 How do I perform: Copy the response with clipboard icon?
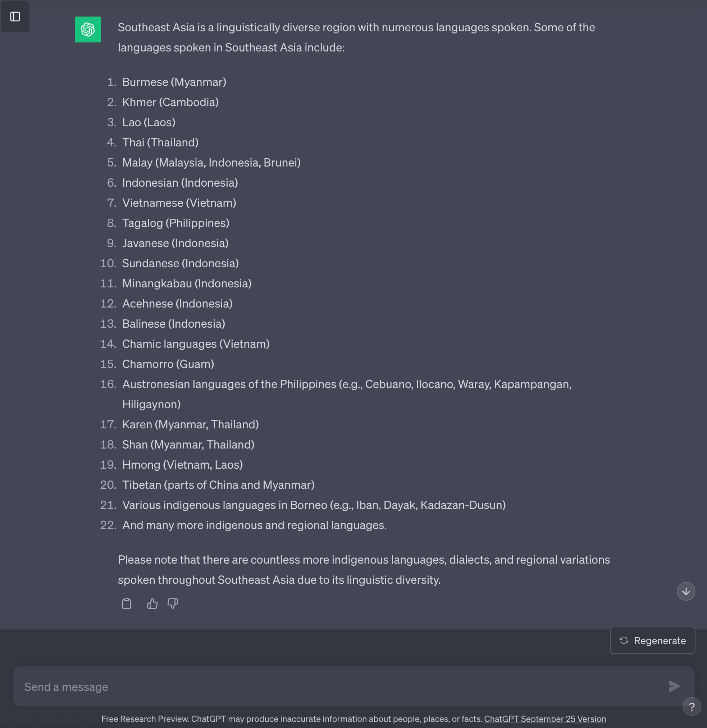127,604
